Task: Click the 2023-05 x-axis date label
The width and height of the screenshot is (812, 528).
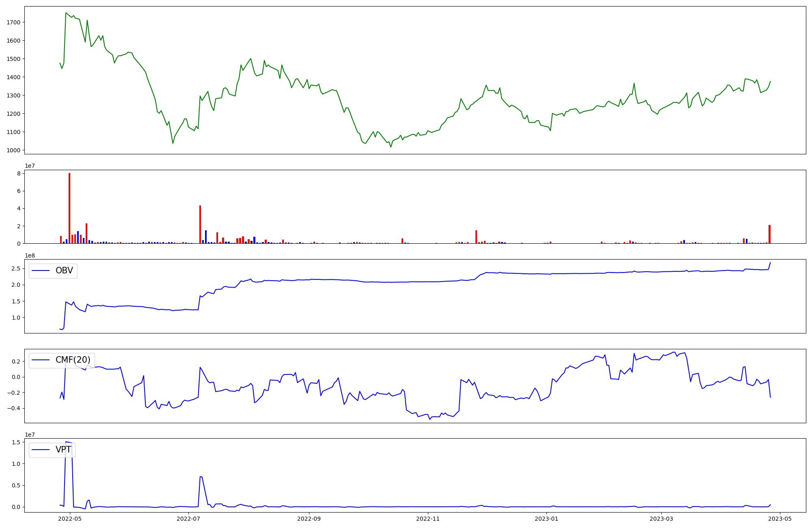Action: 780,519
